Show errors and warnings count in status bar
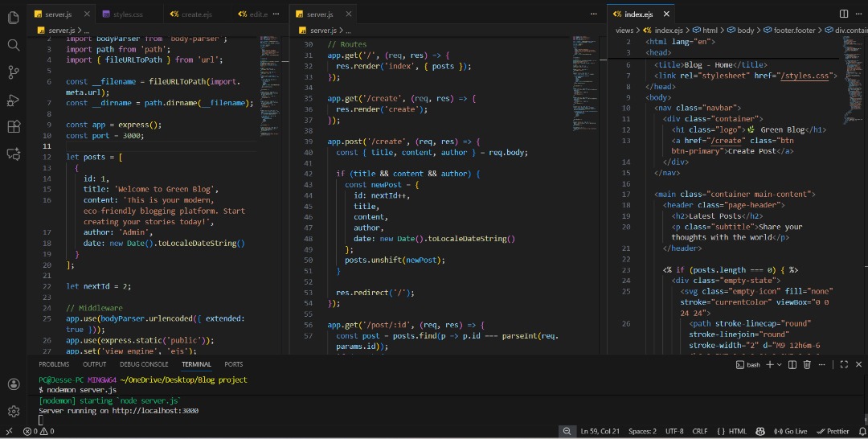The image size is (868, 439). pos(39,431)
